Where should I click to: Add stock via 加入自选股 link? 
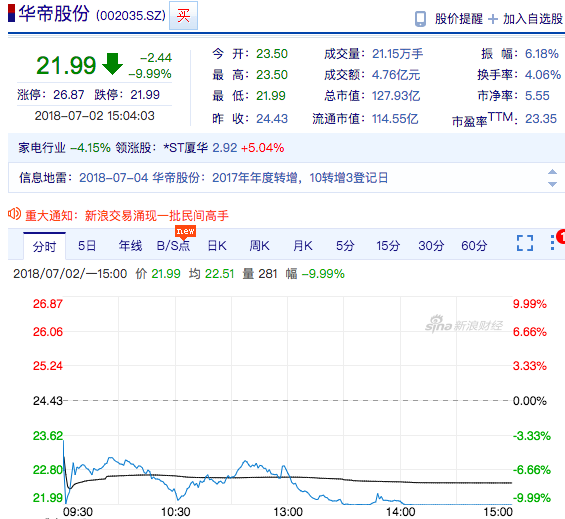(533, 19)
